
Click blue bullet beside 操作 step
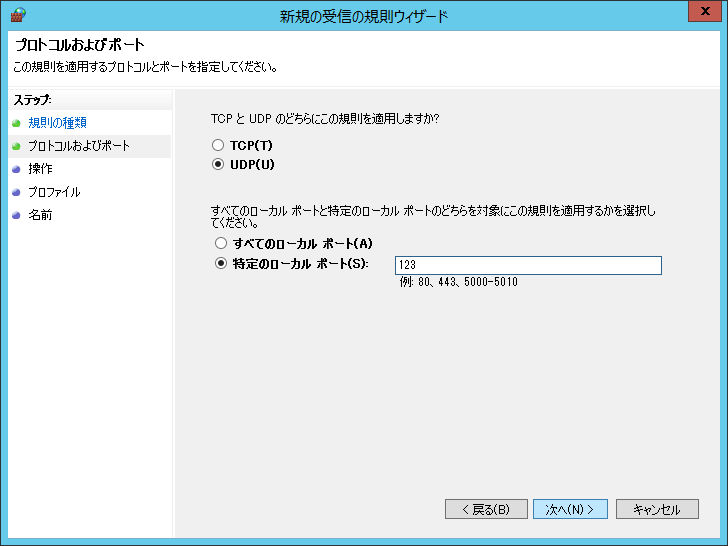tap(16, 169)
